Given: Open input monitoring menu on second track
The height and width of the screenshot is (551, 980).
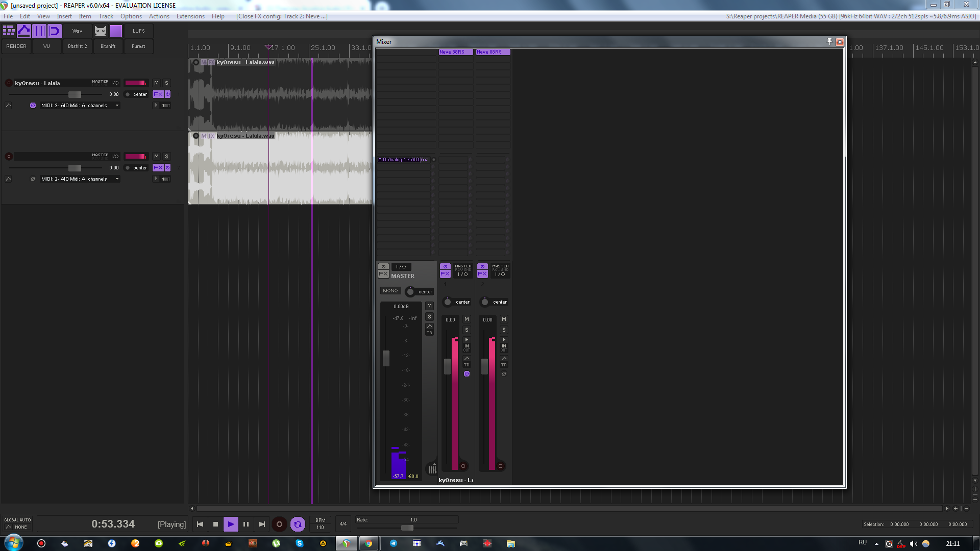Looking at the screenshot, I should pos(162,179).
